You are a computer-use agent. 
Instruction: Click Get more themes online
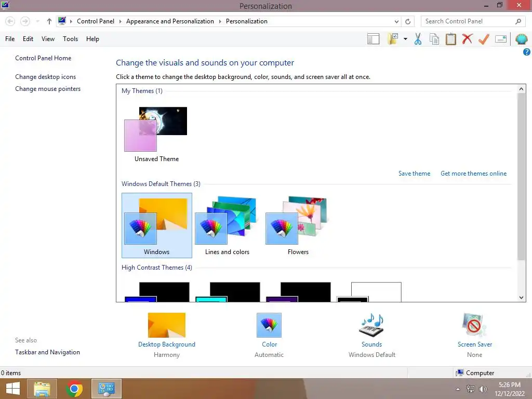click(473, 174)
